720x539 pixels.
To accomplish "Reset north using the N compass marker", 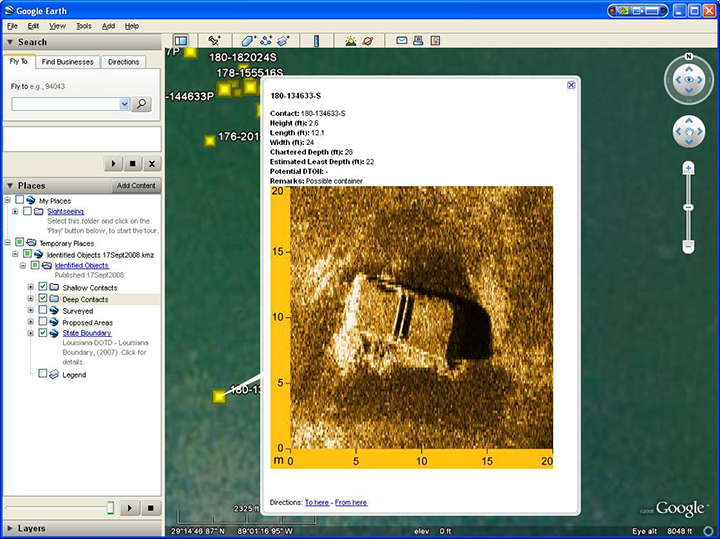I will [x=689, y=56].
